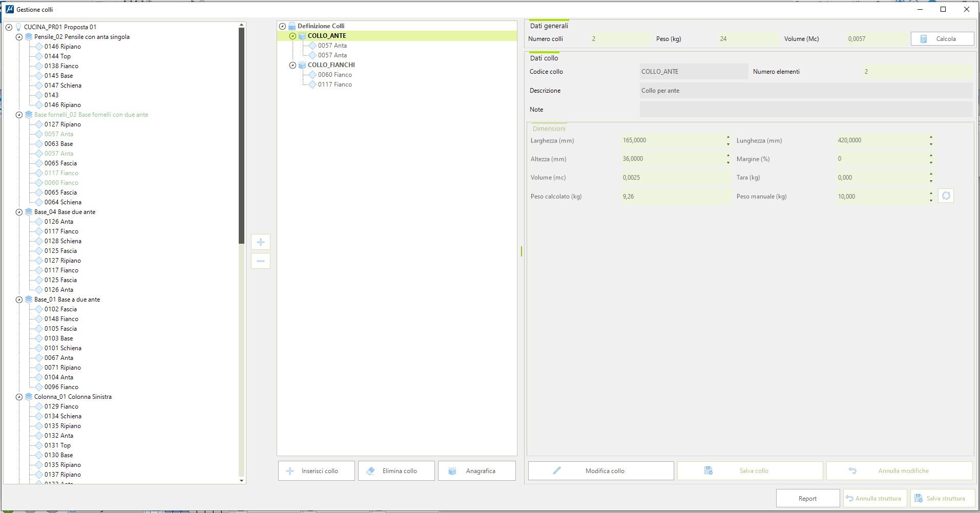Collapse the COLLO_ANTE package node
The image size is (980, 513).
tap(293, 36)
